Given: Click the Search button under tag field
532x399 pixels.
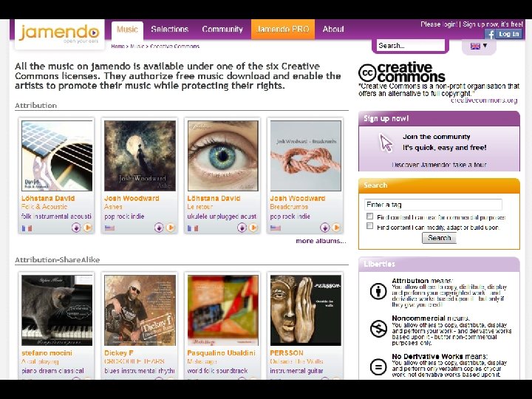Looking at the screenshot, I should click(x=439, y=238).
